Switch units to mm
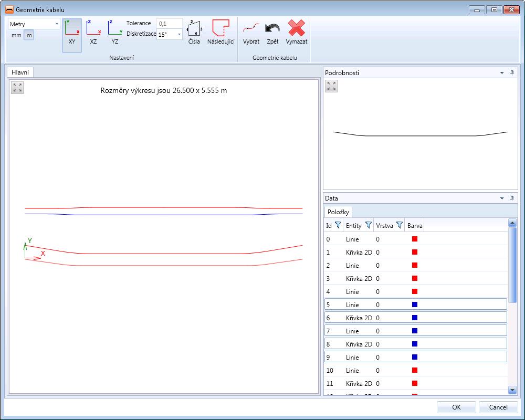This screenshot has height=420, width=525. (x=16, y=35)
